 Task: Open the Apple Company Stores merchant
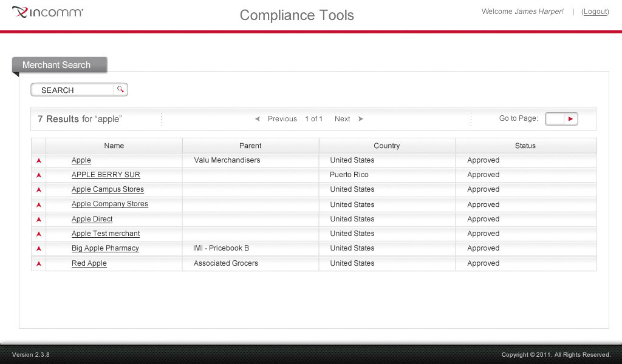110,204
